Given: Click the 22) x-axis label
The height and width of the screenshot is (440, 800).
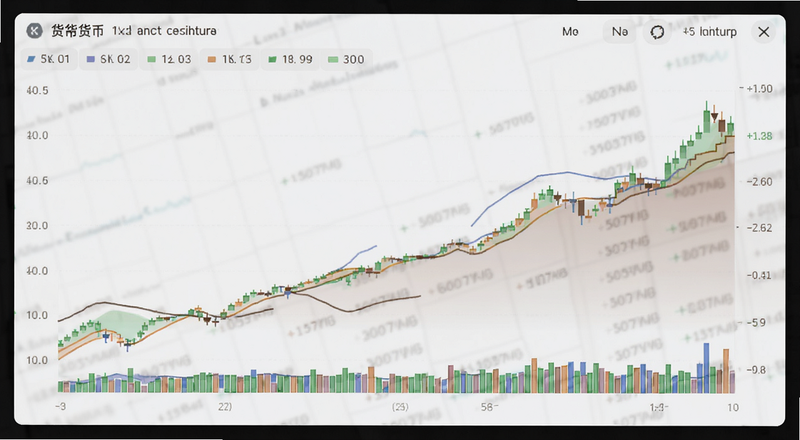Looking at the screenshot, I should point(225,407).
